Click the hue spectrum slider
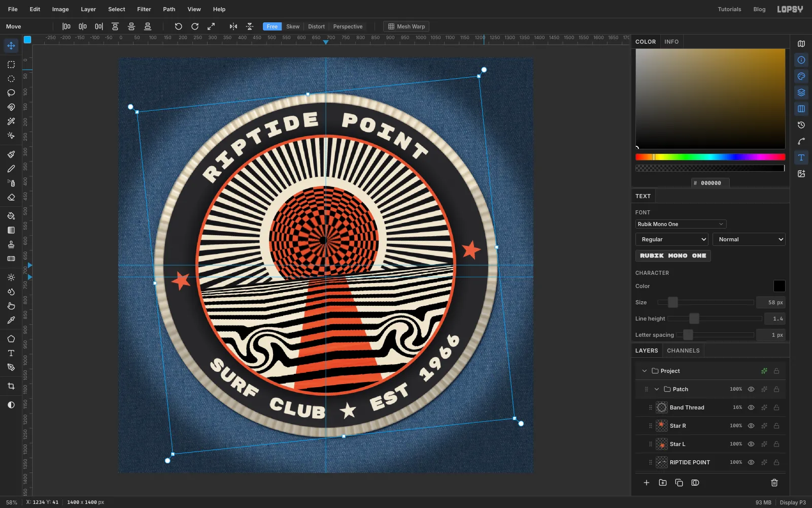 tap(710, 157)
